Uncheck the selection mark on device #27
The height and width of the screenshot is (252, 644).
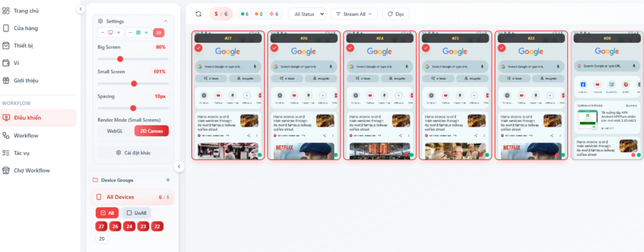pyautogui.click(x=199, y=48)
